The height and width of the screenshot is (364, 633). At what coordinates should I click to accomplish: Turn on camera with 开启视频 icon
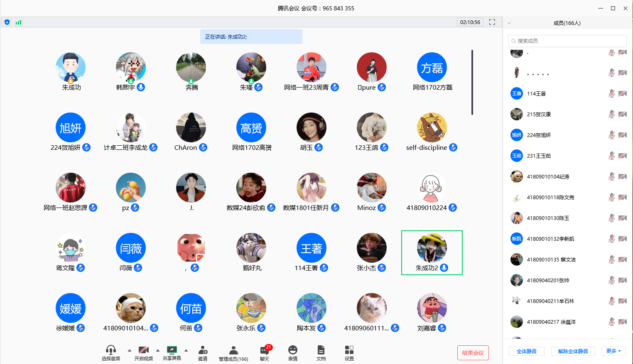[143, 352]
